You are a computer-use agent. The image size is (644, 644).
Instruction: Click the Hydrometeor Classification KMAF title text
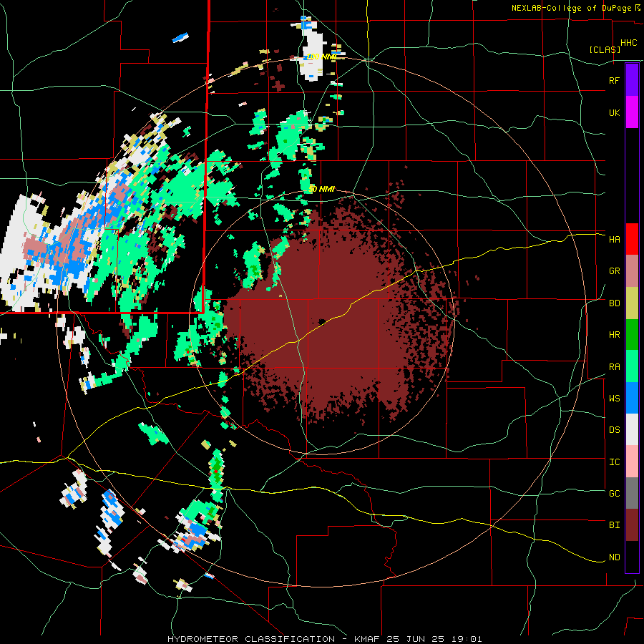tap(324, 639)
